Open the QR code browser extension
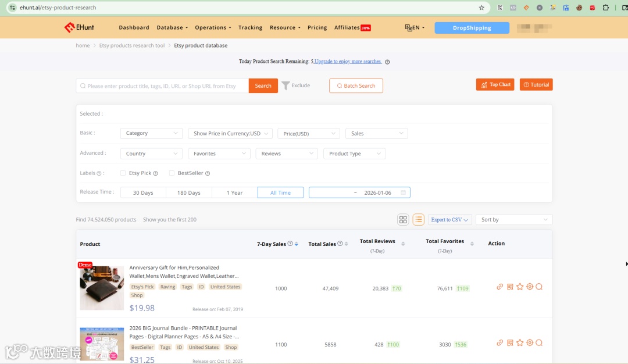 coord(500,8)
